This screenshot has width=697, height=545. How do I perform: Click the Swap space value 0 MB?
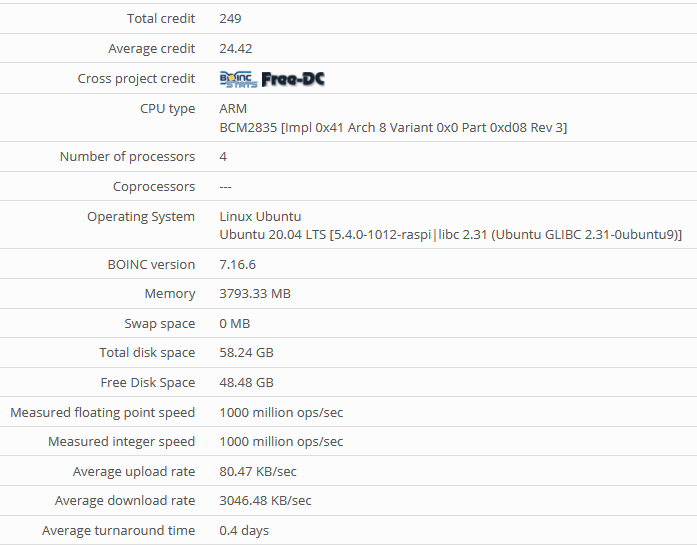[234, 324]
